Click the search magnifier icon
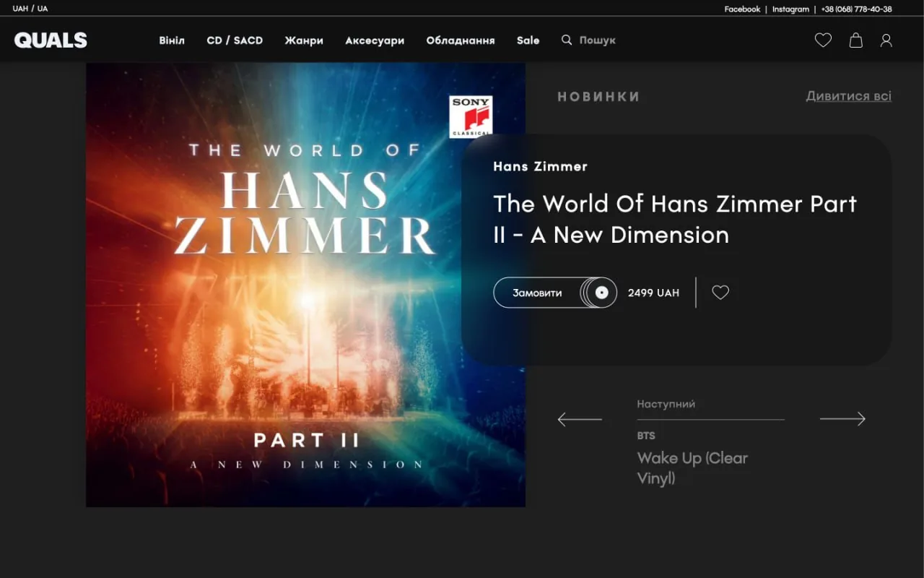The width and height of the screenshot is (924, 578). pos(567,40)
